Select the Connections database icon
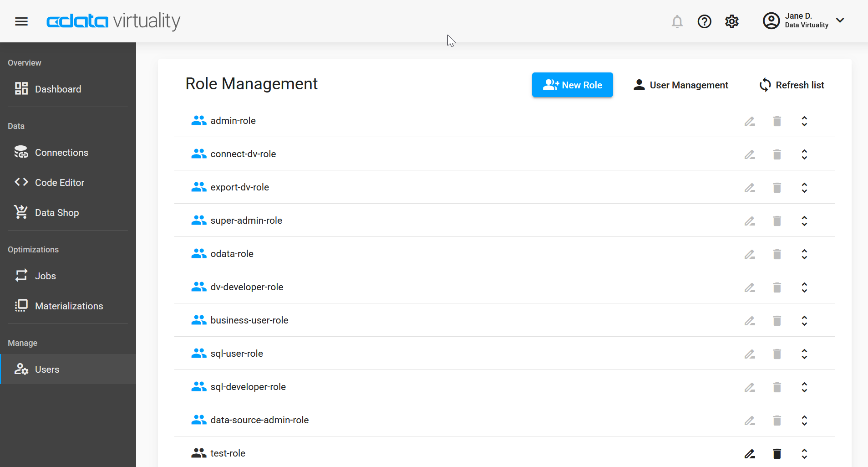Viewport: 868px width, 467px height. [x=21, y=152]
